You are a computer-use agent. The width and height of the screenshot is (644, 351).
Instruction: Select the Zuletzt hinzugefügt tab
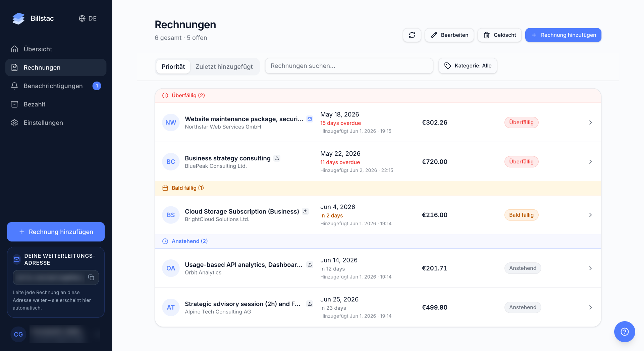click(x=224, y=66)
